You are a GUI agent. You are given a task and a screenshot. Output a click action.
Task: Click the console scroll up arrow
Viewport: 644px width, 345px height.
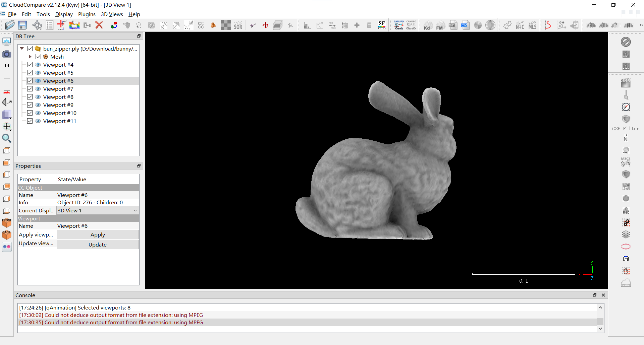(600, 307)
